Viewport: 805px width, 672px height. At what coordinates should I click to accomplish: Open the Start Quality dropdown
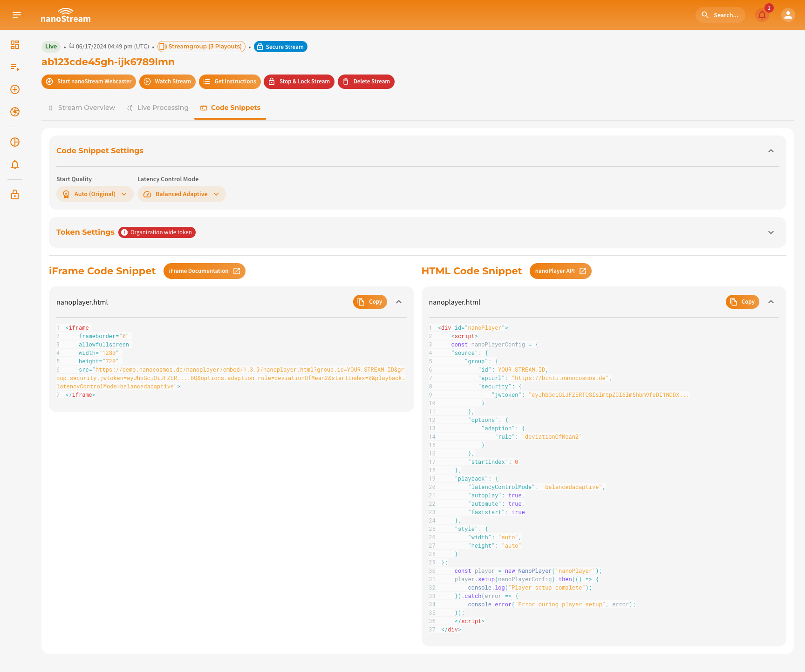95,194
